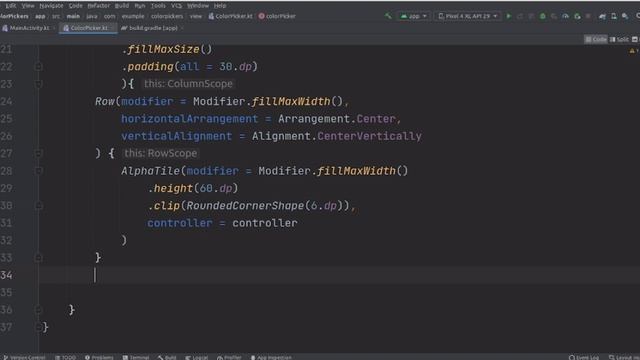The width and height of the screenshot is (640, 360).
Task: Switch editor to Split view mode
Action: tap(619, 39)
